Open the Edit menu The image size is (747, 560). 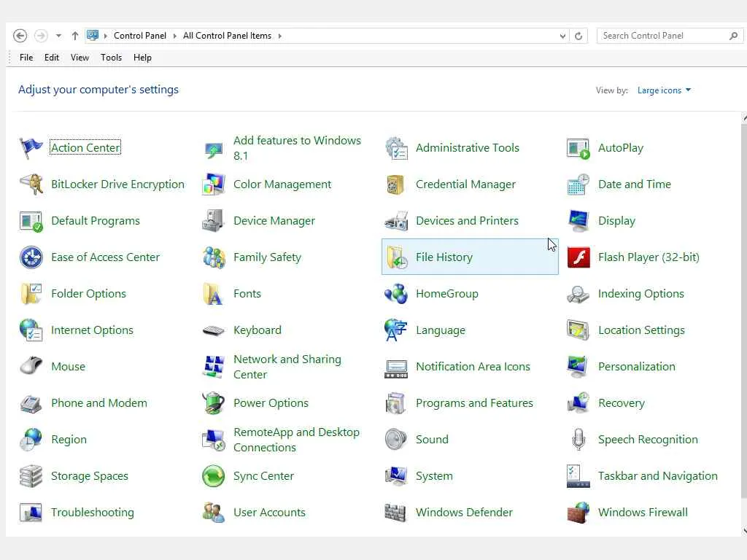52,58
